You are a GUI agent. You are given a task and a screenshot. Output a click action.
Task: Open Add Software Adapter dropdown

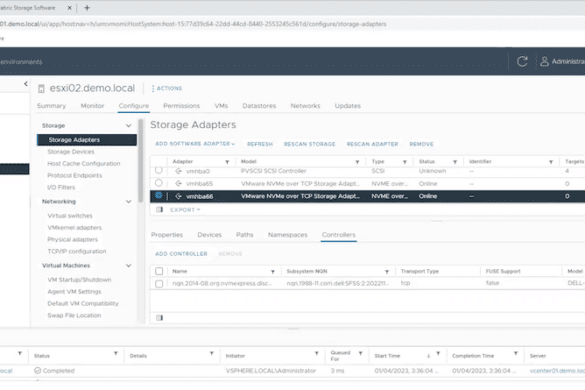pyautogui.click(x=195, y=144)
